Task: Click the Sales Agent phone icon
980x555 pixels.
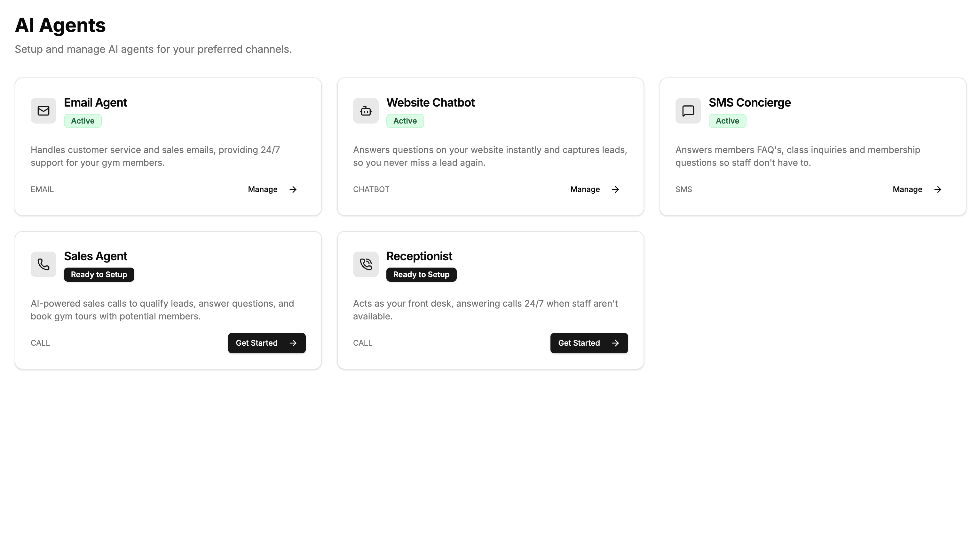Action: point(43,264)
